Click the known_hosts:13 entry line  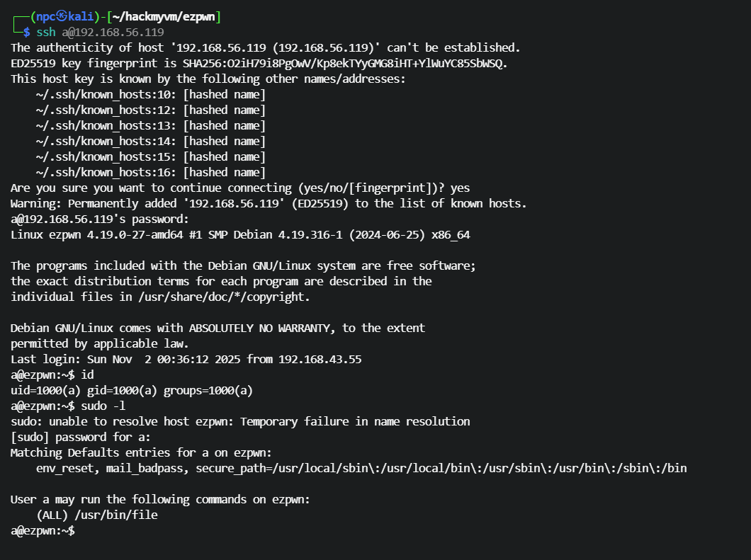(150, 125)
